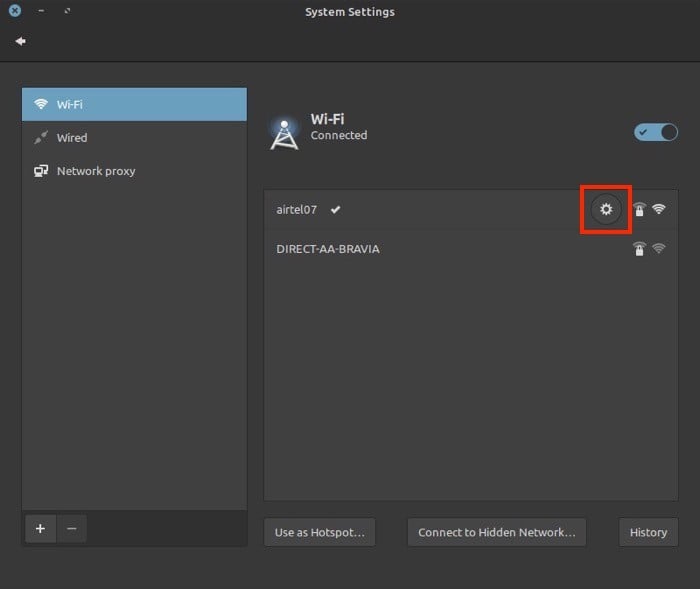700x589 pixels.
Task: Click the Wi-Fi icon in sidebar
Action: [41, 104]
